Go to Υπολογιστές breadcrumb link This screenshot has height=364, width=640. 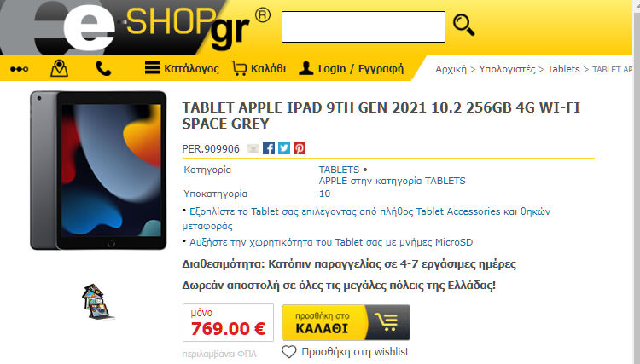[x=507, y=69]
